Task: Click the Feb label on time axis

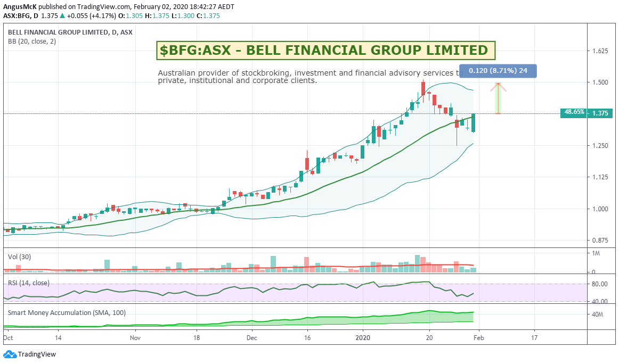Action: [478, 338]
